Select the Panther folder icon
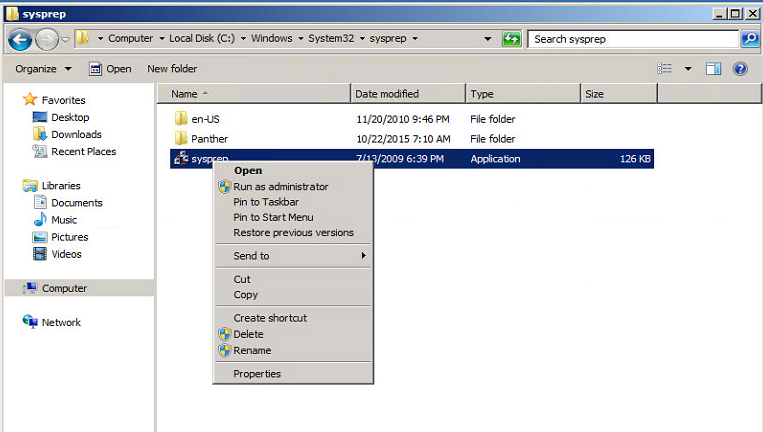763x432 pixels. [181, 138]
